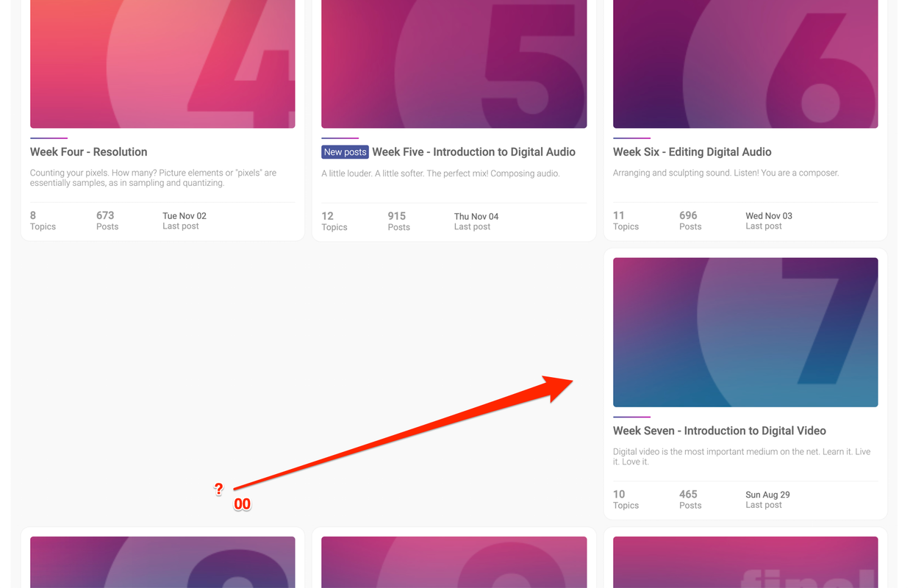The width and height of the screenshot is (924, 588).
Task: Open the Week Six - Editing Digital Audio title
Action: pyautogui.click(x=692, y=152)
